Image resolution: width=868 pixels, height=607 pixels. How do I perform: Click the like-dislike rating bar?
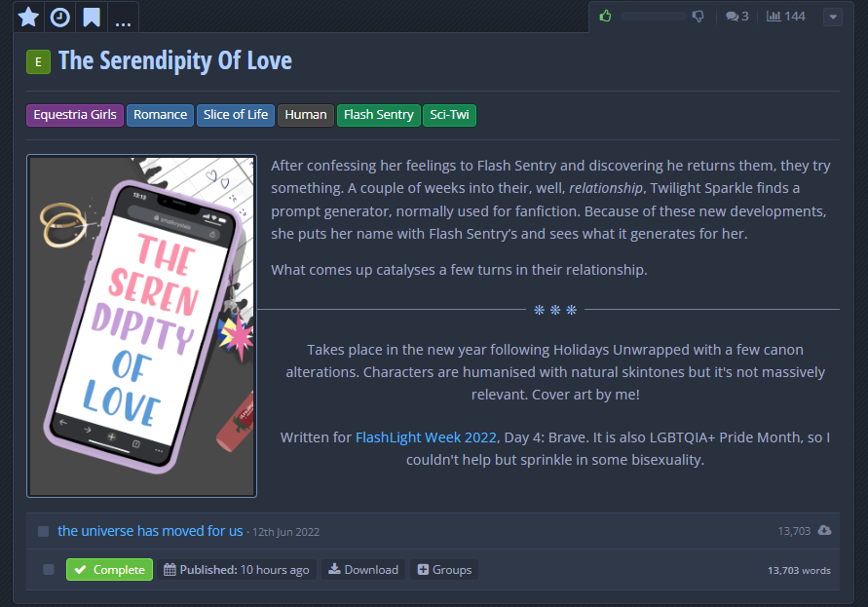pos(653,16)
